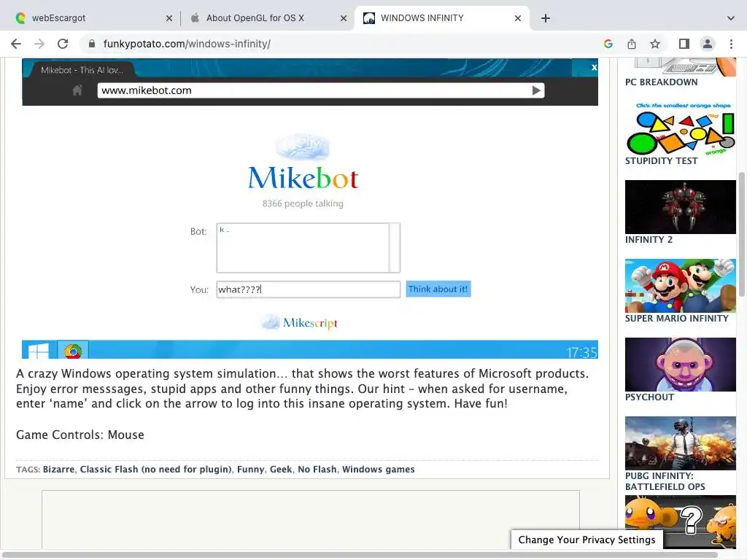Click the padlock site info icon
Screen dimensions: 747x560
tap(92, 44)
